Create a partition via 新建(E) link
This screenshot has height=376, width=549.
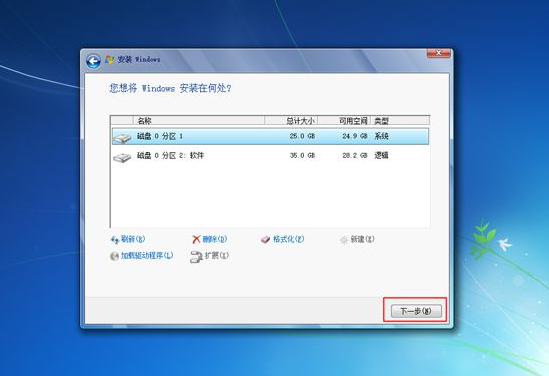(x=362, y=239)
